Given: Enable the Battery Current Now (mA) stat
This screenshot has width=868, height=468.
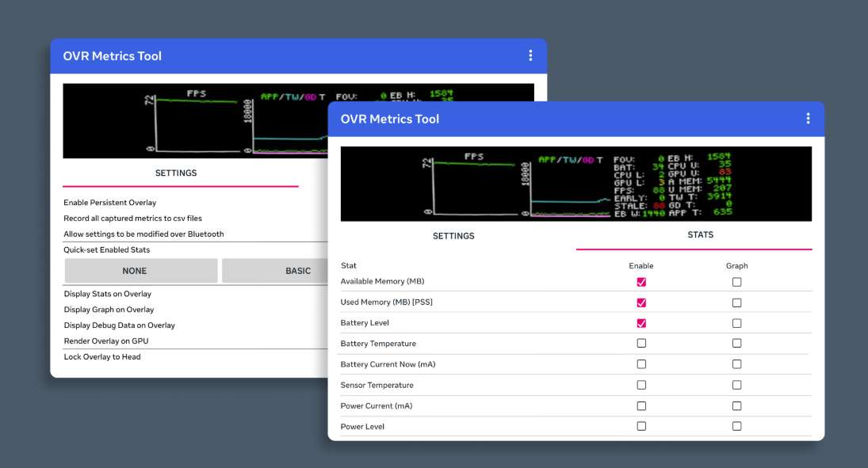Looking at the screenshot, I should (641, 364).
